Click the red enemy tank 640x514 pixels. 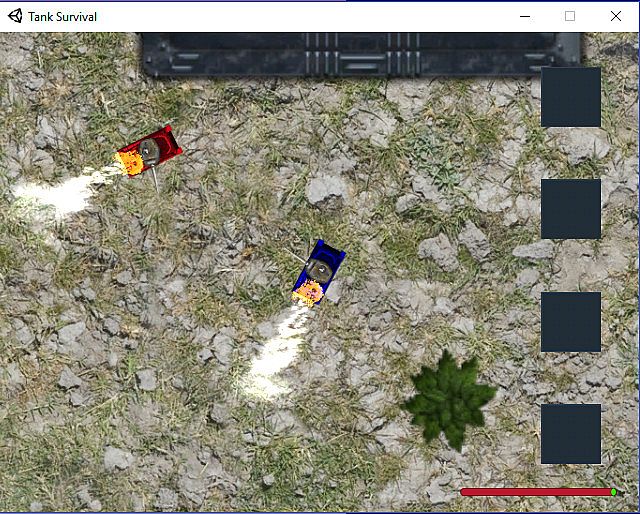[148, 152]
